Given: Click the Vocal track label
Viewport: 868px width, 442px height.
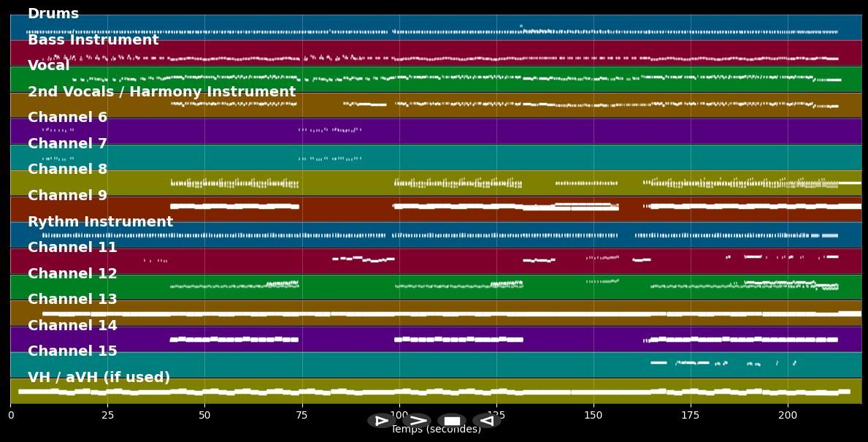Looking at the screenshot, I should point(49,66).
